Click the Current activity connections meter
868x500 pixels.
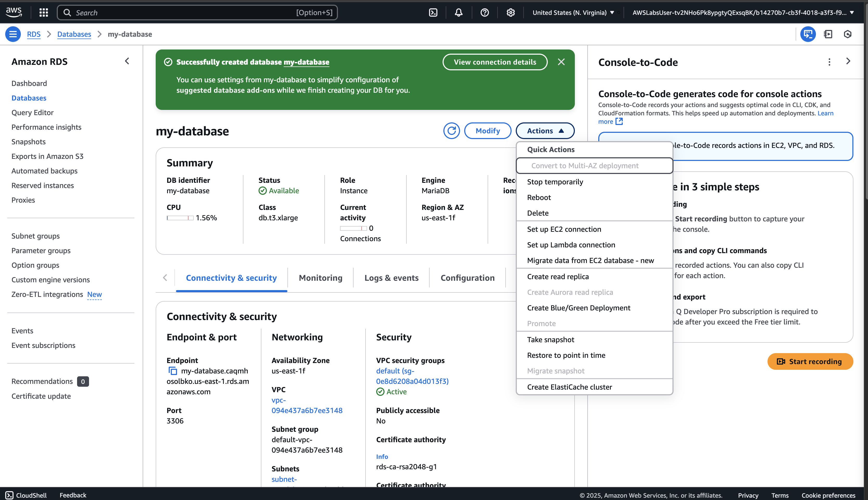(x=354, y=228)
